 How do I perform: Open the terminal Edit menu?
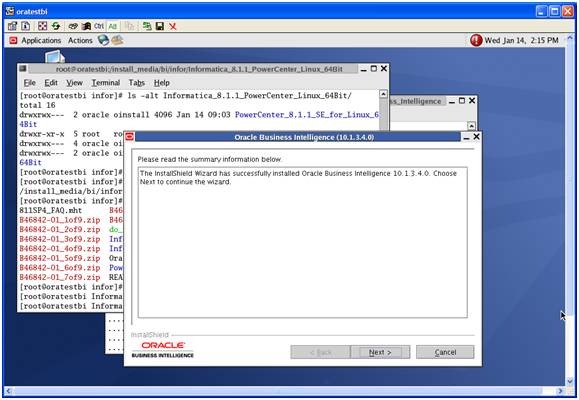(x=51, y=83)
